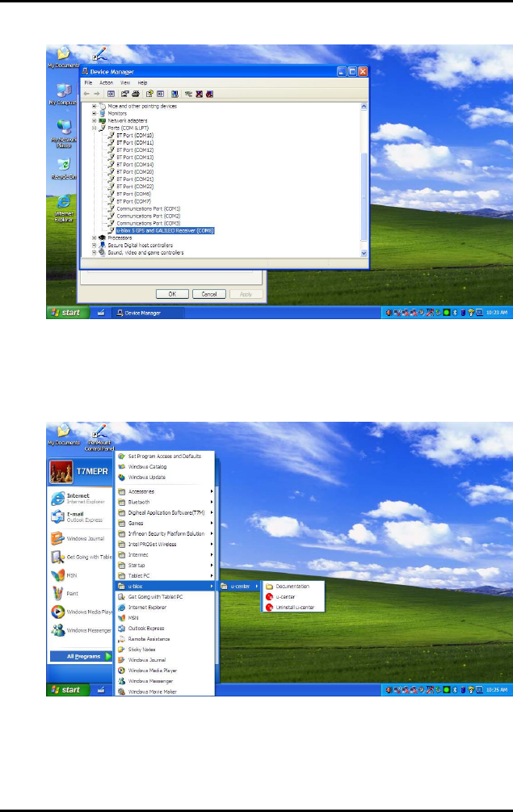The image size is (513, 812).
Task: Open Windows Catalog from start menu
Action: [x=165, y=466]
